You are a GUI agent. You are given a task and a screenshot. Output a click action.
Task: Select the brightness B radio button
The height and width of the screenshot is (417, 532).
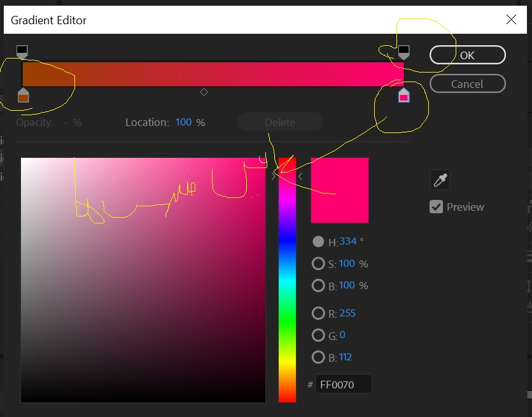tap(318, 286)
